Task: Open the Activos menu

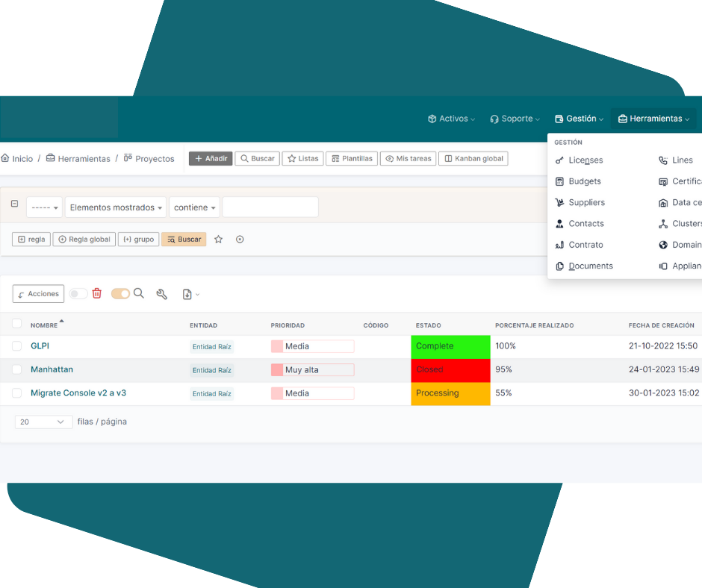Action: (x=451, y=119)
